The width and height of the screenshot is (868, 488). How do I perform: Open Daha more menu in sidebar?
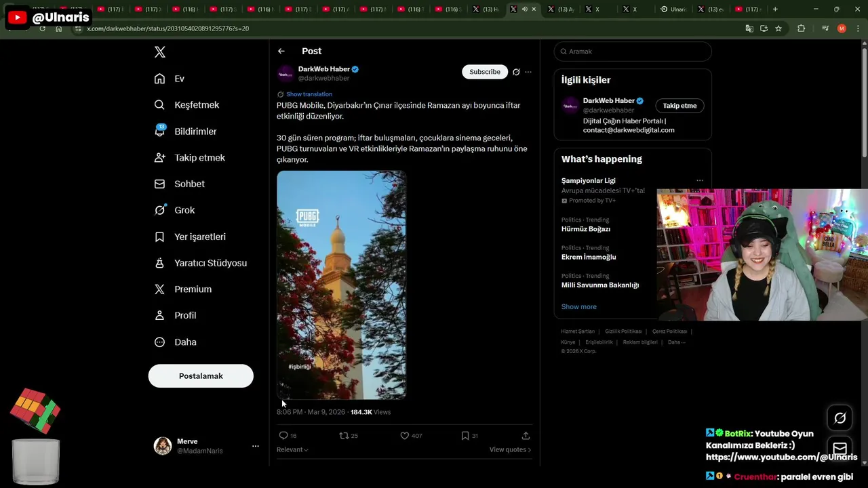pyautogui.click(x=175, y=342)
